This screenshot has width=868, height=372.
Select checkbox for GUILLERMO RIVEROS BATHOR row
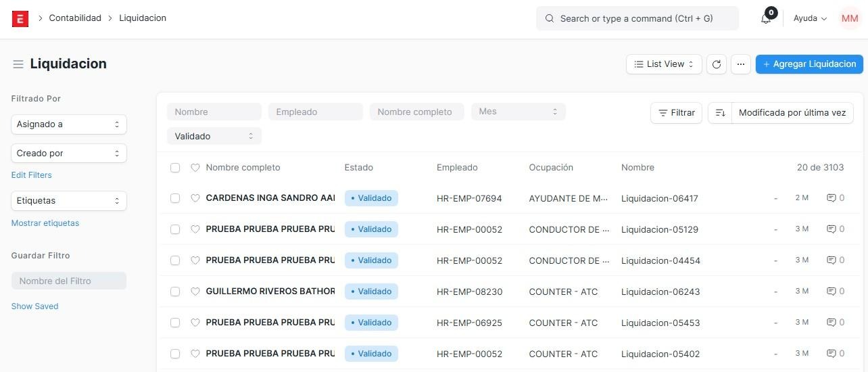[175, 292]
